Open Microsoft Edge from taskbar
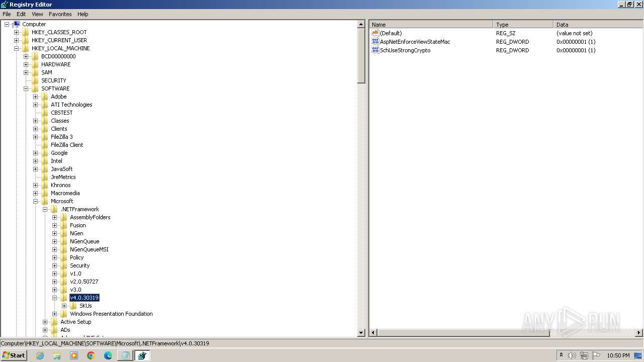The image size is (644, 362). [x=108, y=355]
